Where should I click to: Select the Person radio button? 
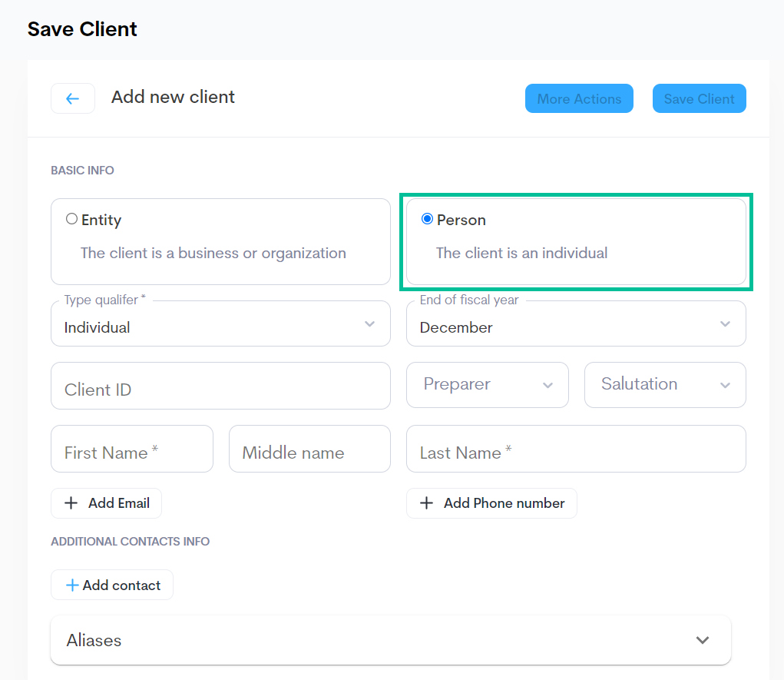pyautogui.click(x=427, y=219)
